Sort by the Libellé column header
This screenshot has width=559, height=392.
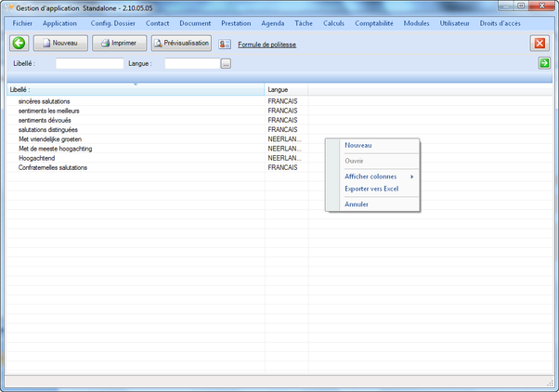click(136, 89)
